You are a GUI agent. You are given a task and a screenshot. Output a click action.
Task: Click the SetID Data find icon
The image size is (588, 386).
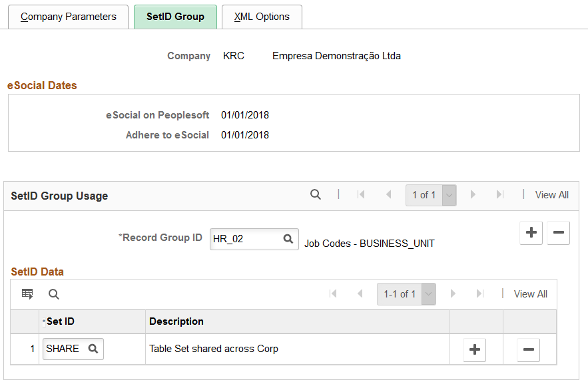54,294
